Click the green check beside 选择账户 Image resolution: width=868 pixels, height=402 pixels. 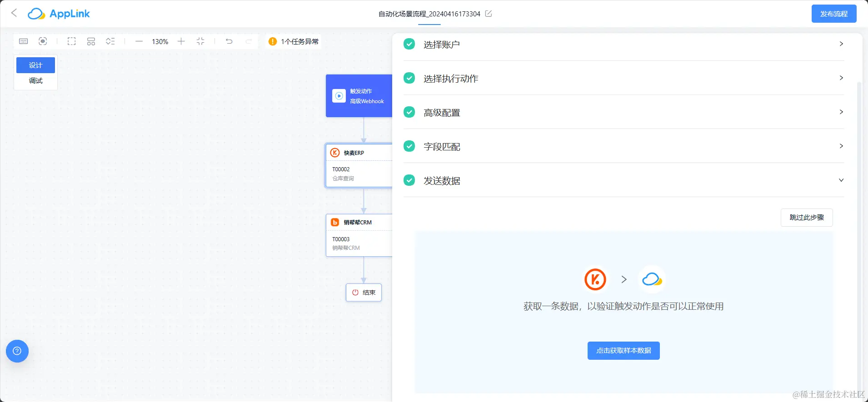(x=409, y=44)
